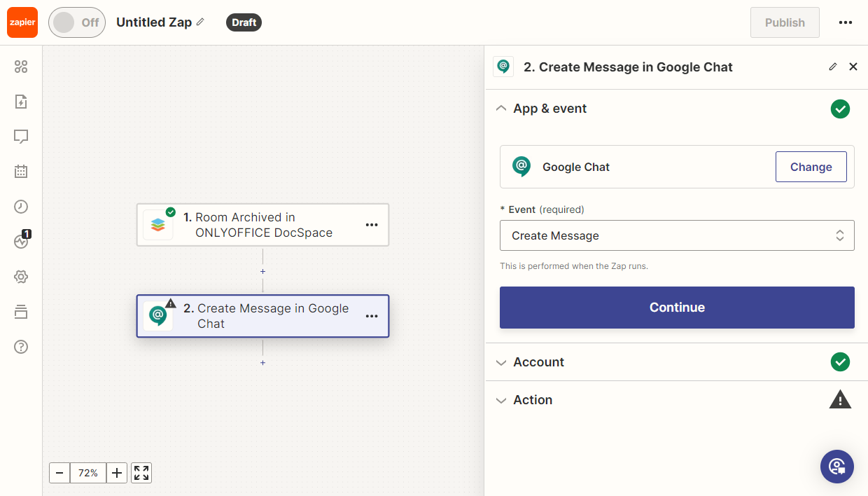This screenshot has width=868, height=496.
Task: Open the calendar schedule sidebar icon
Action: pyautogui.click(x=21, y=172)
